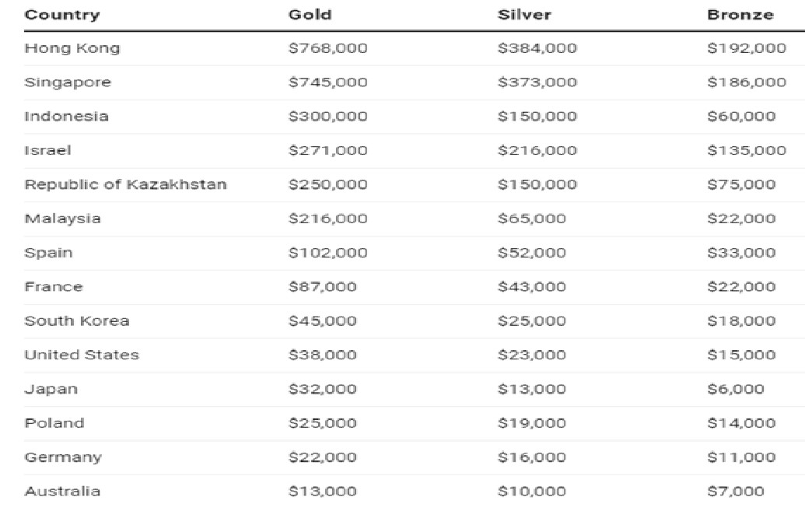Select the United States row label

(x=82, y=355)
